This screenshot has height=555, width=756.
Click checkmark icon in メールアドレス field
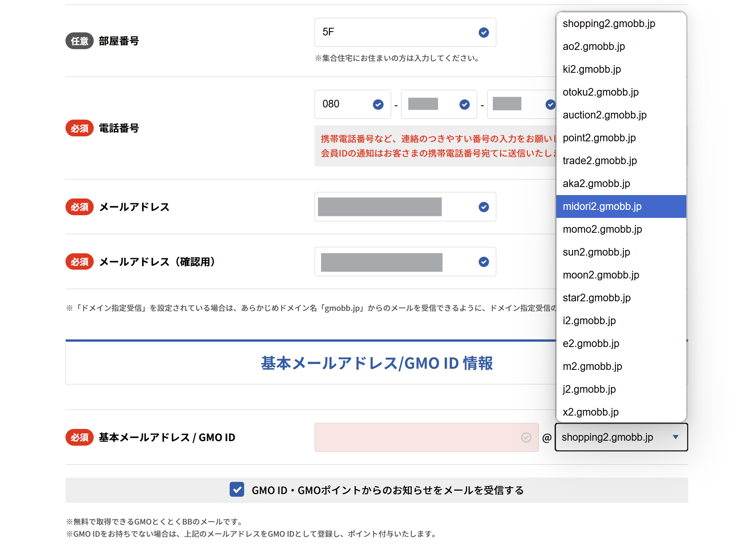[x=484, y=207]
